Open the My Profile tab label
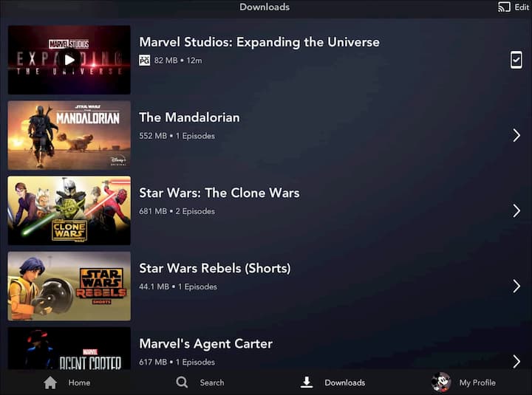532x395 pixels. tap(477, 382)
